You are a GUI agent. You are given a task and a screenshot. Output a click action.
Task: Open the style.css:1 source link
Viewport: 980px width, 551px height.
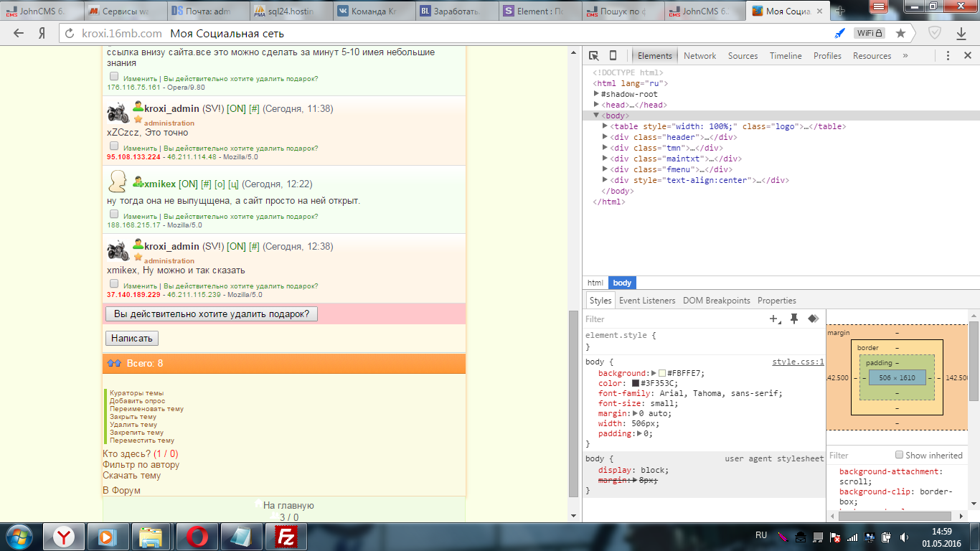tap(798, 362)
